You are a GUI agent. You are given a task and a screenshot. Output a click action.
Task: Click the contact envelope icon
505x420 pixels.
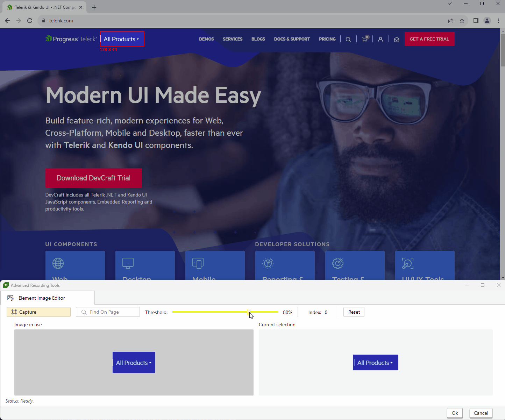click(x=397, y=40)
